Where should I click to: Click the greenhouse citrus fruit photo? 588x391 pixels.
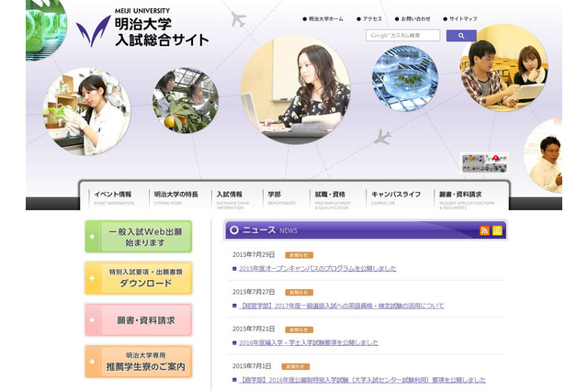(x=186, y=100)
